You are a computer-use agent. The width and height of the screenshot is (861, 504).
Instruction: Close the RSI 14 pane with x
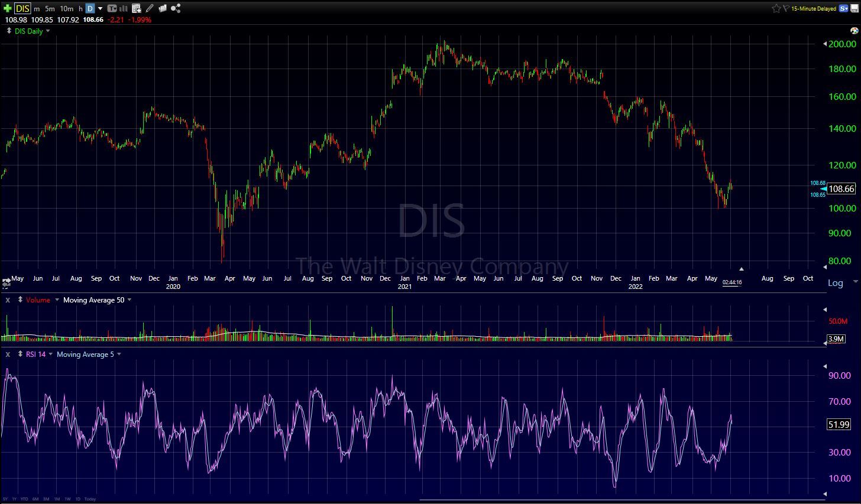(x=8, y=355)
